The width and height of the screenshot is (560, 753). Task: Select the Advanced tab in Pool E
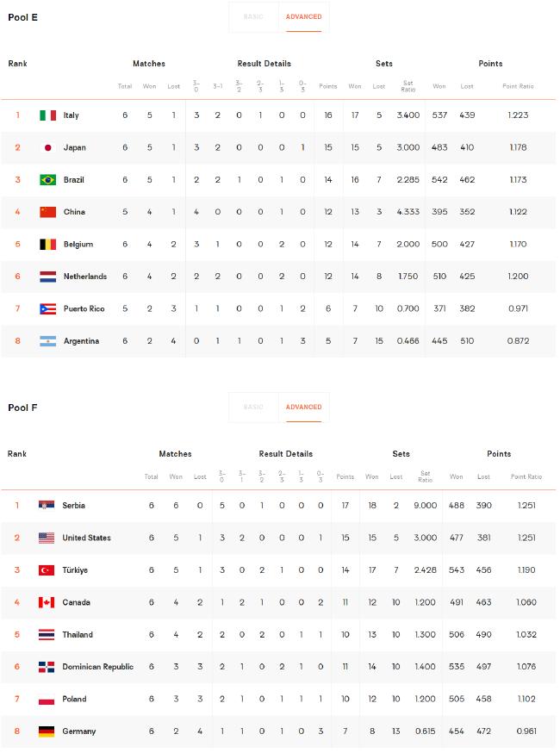click(303, 17)
